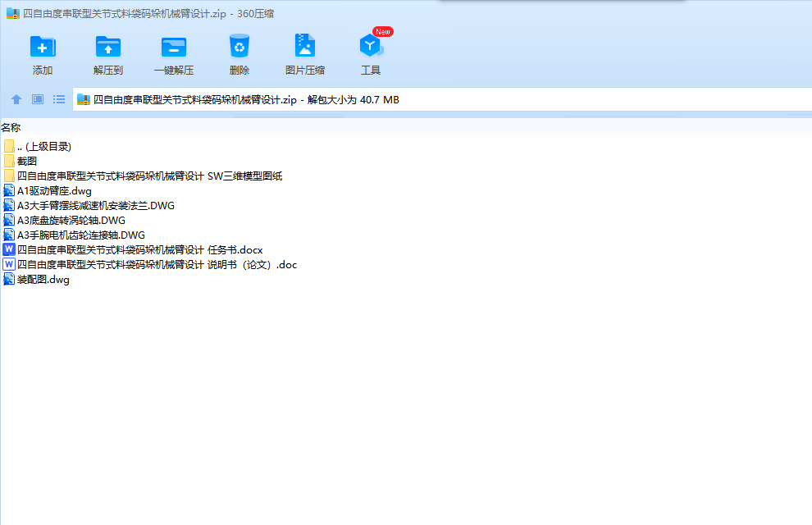The image size is (812, 525).
Task: Click the folder icon beside 上级目录
Action: click(9, 147)
